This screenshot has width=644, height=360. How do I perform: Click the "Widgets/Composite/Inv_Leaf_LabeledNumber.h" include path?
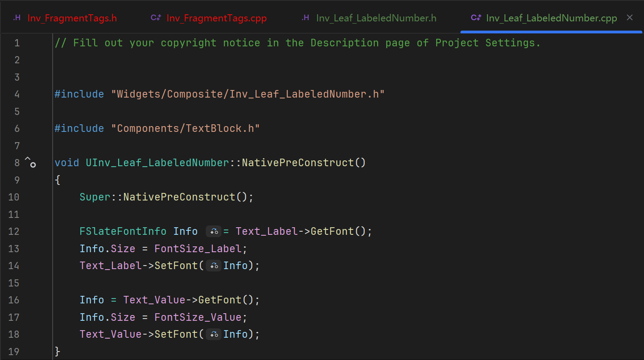(x=248, y=94)
